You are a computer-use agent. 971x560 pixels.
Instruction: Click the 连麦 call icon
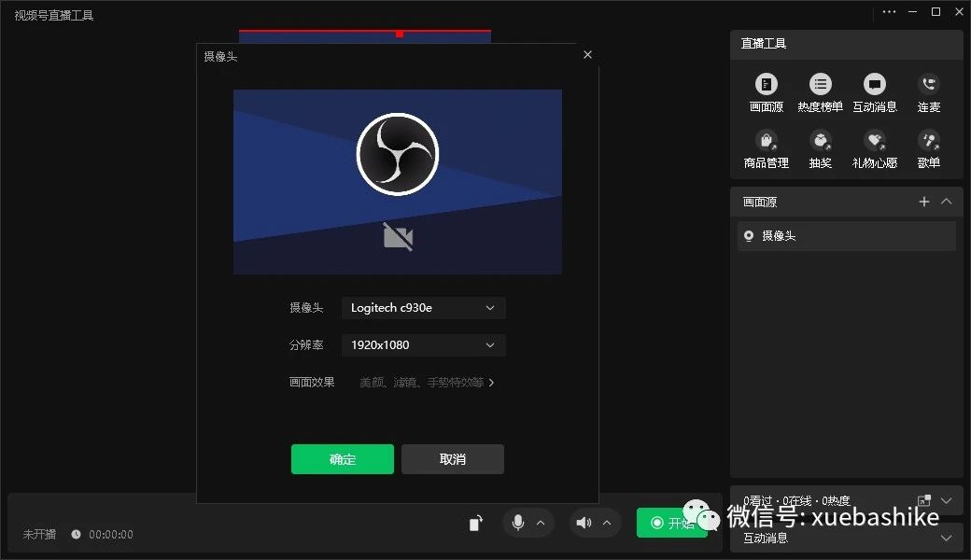(929, 84)
